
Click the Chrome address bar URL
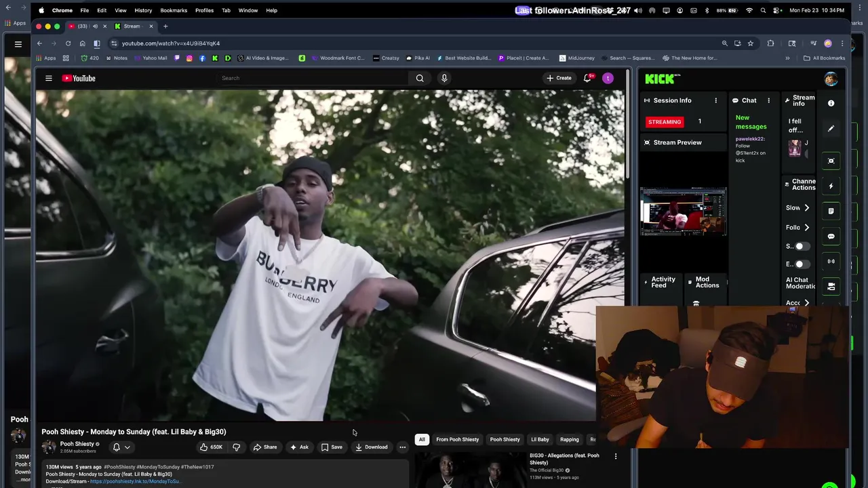pyautogui.click(x=171, y=43)
